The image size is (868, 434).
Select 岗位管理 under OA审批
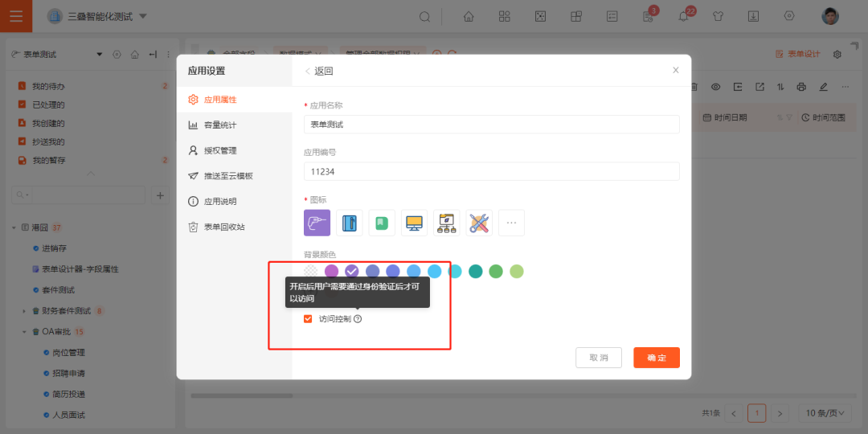68,353
